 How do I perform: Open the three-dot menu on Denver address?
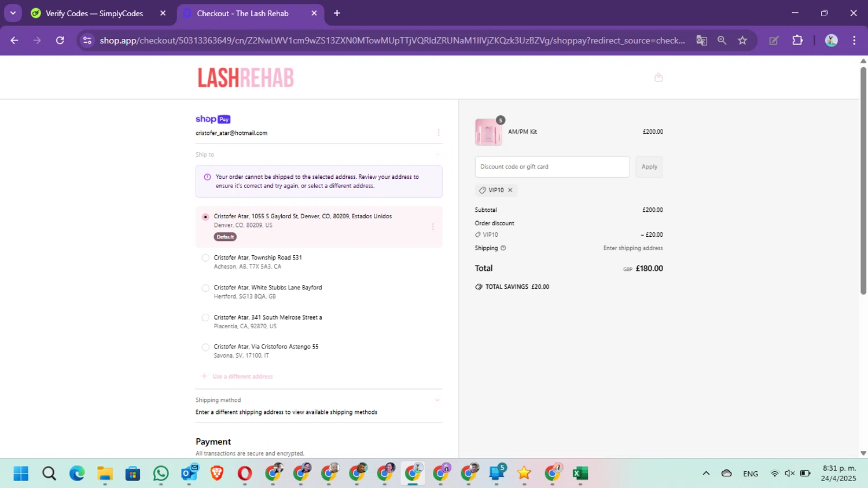432,227
